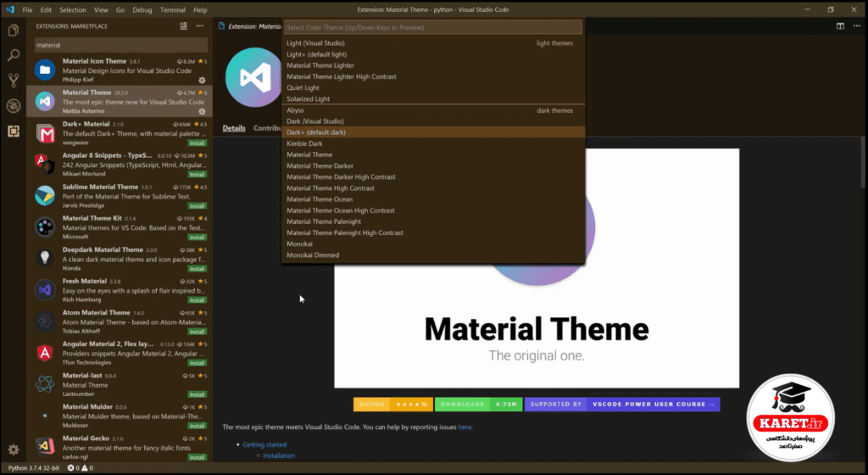Click the Atom Material Theme extension icon
The height and width of the screenshot is (475, 868).
[x=45, y=321]
